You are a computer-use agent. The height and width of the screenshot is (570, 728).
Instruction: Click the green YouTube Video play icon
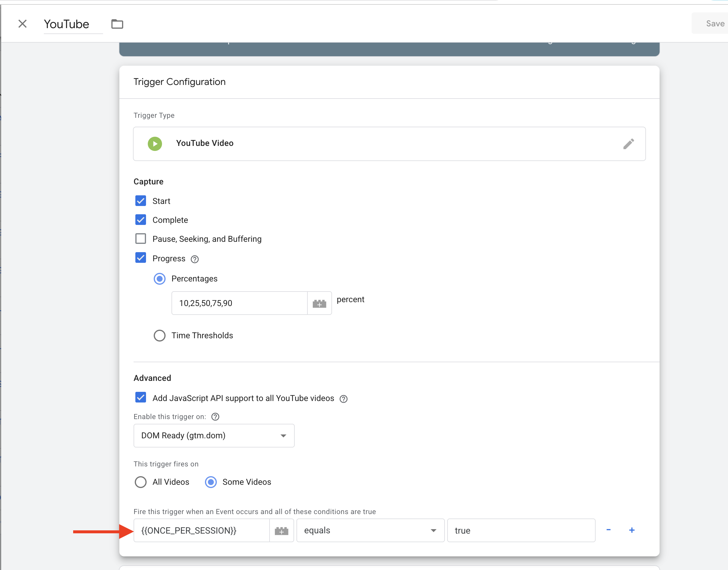pyautogui.click(x=155, y=144)
